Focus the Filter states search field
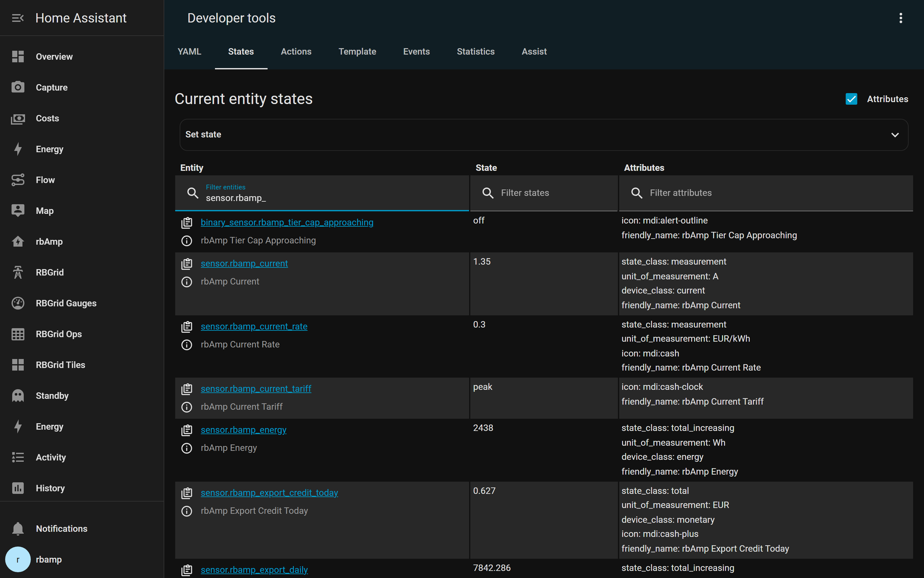924x578 pixels. [x=544, y=193]
